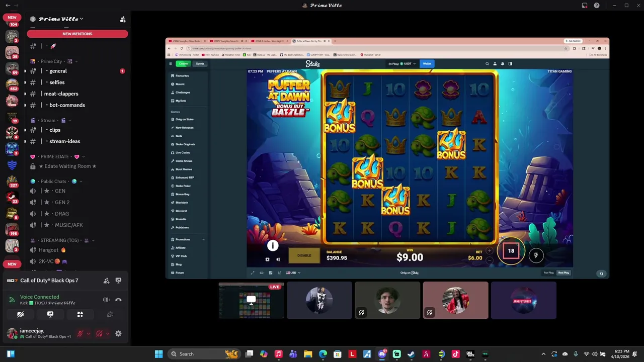Open the Activities launcher button
This screenshot has height=362, width=644.
(x=80, y=314)
